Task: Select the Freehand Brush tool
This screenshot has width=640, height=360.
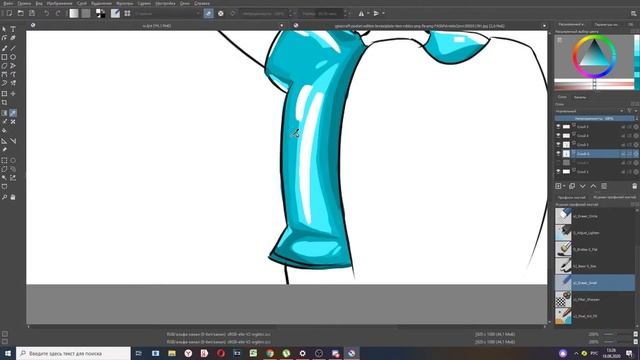Action: coord(4,48)
